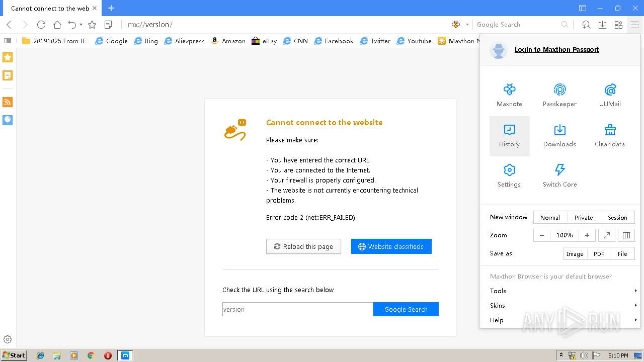
Task: Open History from the menu grid
Action: coord(509,136)
